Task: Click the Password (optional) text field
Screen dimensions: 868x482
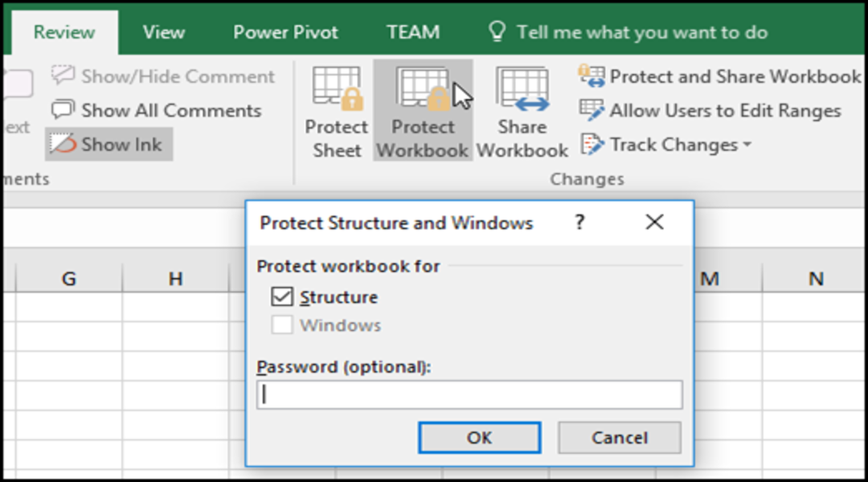Action: coord(469,395)
